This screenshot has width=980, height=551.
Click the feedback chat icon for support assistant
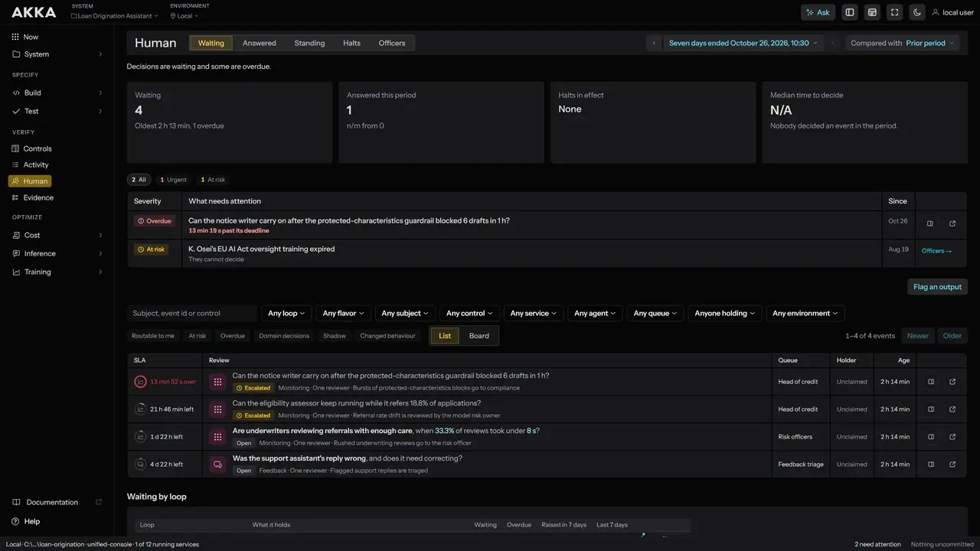tap(217, 464)
